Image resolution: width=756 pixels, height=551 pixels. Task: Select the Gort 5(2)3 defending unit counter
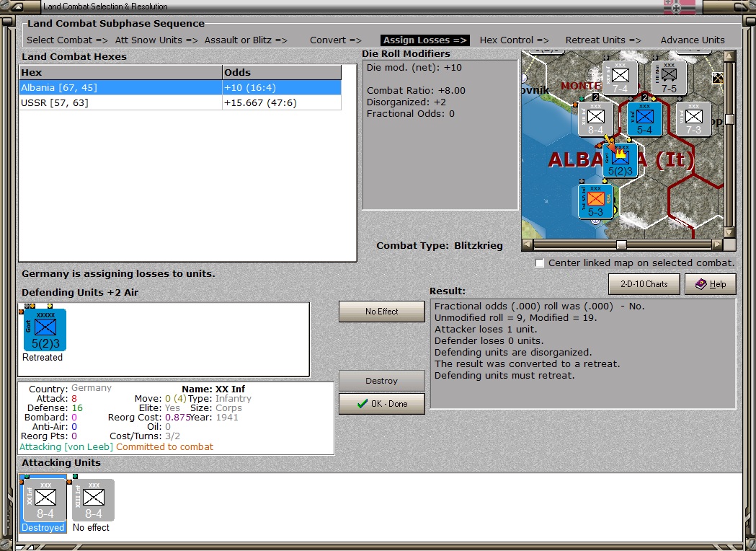pyautogui.click(x=45, y=330)
